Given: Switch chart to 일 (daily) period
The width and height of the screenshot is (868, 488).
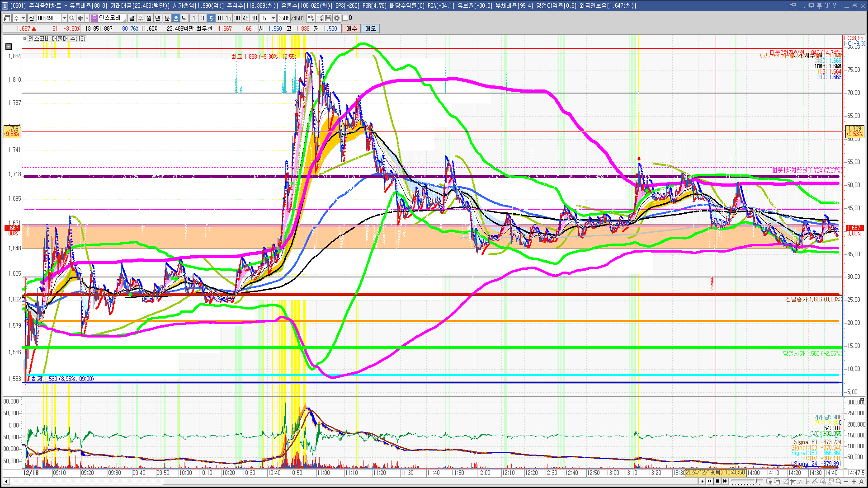Looking at the screenshot, I should (132, 18).
